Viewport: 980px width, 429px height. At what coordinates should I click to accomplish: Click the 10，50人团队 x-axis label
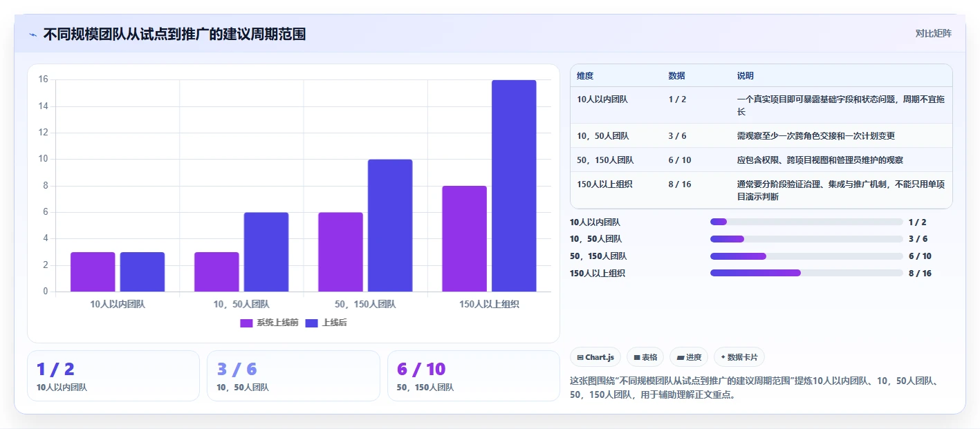pyautogui.click(x=241, y=304)
